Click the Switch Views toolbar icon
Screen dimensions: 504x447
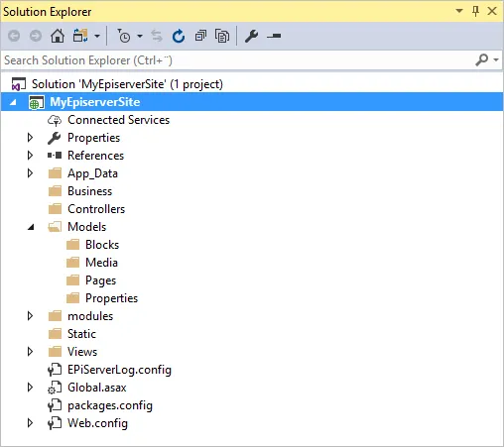[x=80, y=36]
